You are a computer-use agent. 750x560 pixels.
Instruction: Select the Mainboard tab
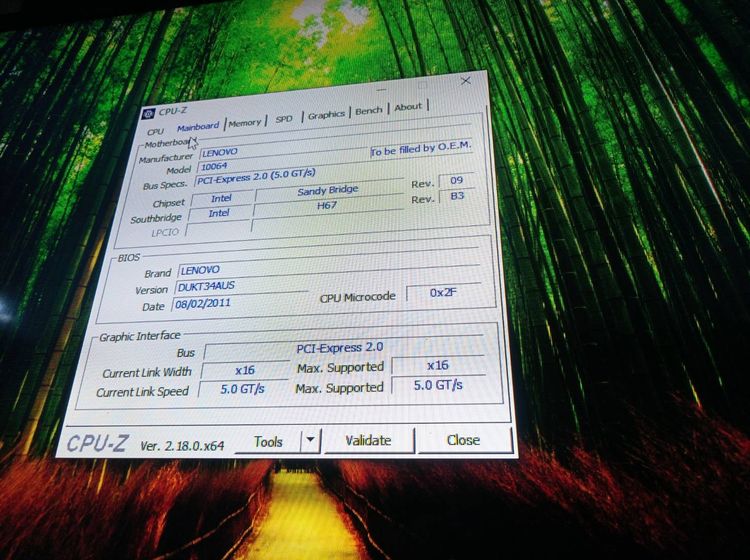click(197, 127)
